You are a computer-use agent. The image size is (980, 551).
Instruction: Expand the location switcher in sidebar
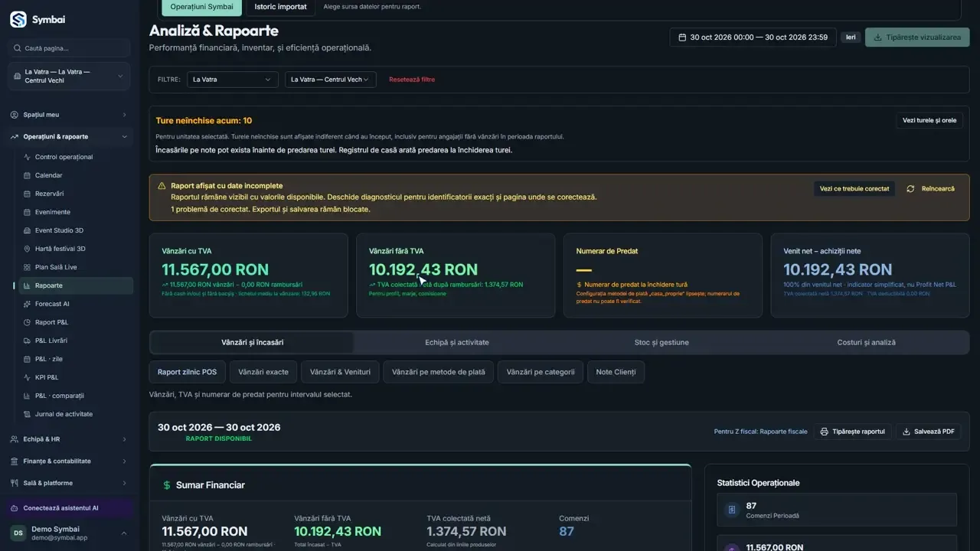70,77
